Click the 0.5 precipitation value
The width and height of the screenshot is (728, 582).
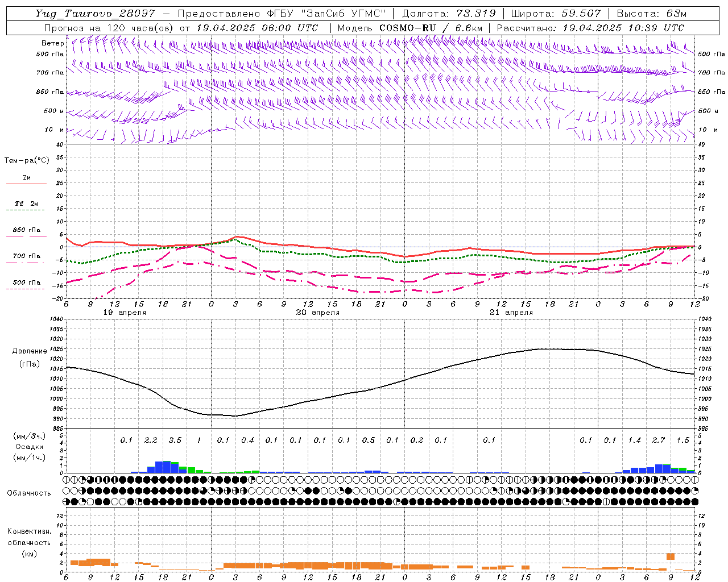click(x=369, y=440)
